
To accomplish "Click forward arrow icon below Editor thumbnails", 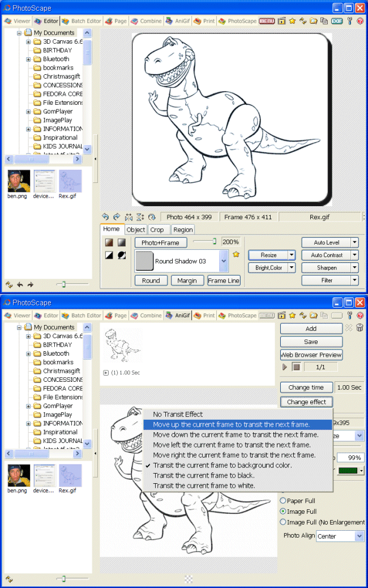I will (x=31, y=284).
